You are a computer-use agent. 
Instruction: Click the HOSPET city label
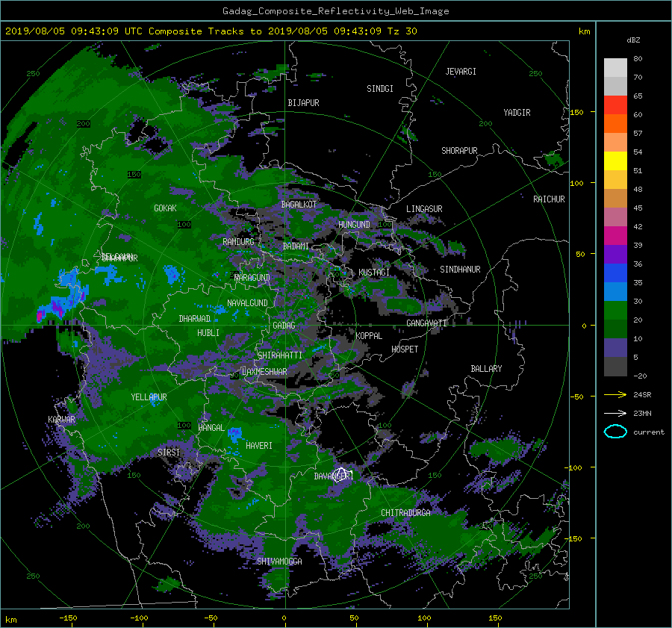pos(405,349)
